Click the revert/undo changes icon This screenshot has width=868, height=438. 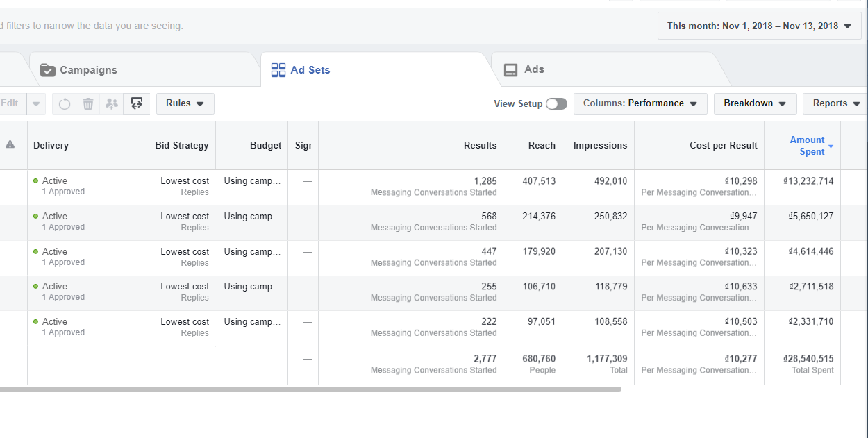pos(65,104)
